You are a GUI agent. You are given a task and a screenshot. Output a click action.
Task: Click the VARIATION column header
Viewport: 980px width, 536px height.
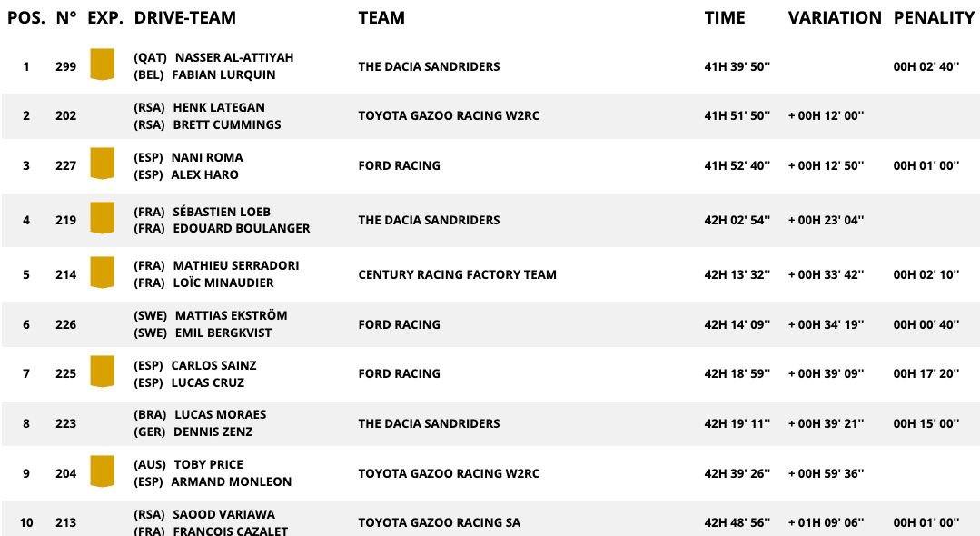tap(835, 17)
